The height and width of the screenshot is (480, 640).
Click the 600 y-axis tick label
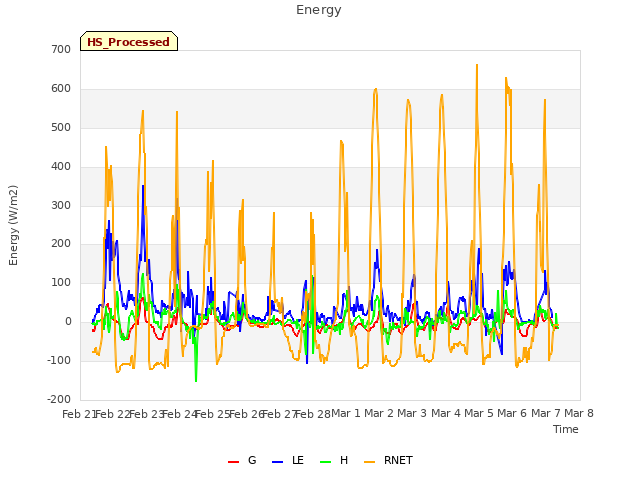pyautogui.click(x=61, y=89)
